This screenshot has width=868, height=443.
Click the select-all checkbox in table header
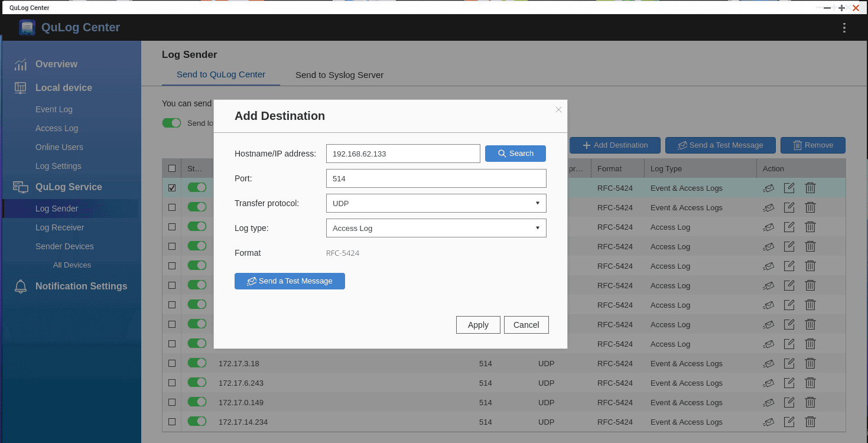pos(171,168)
